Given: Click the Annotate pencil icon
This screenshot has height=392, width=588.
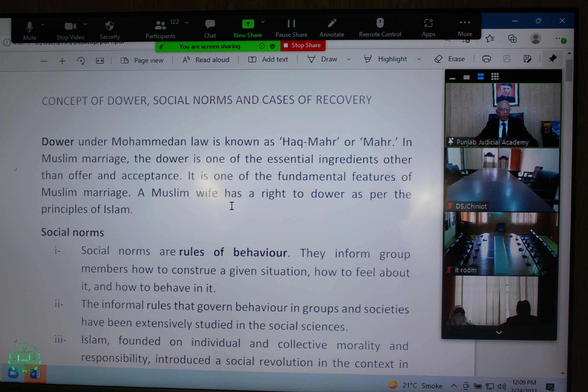Looking at the screenshot, I should (x=332, y=24).
